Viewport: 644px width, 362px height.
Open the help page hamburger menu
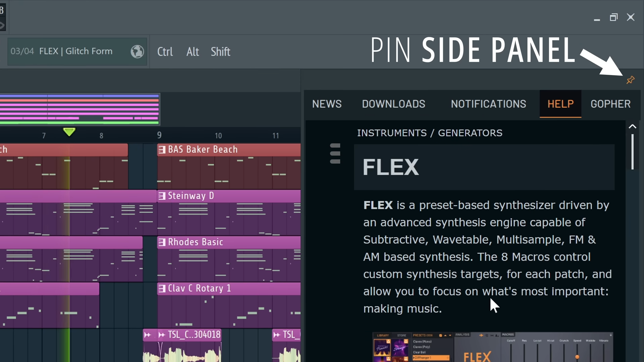(335, 154)
